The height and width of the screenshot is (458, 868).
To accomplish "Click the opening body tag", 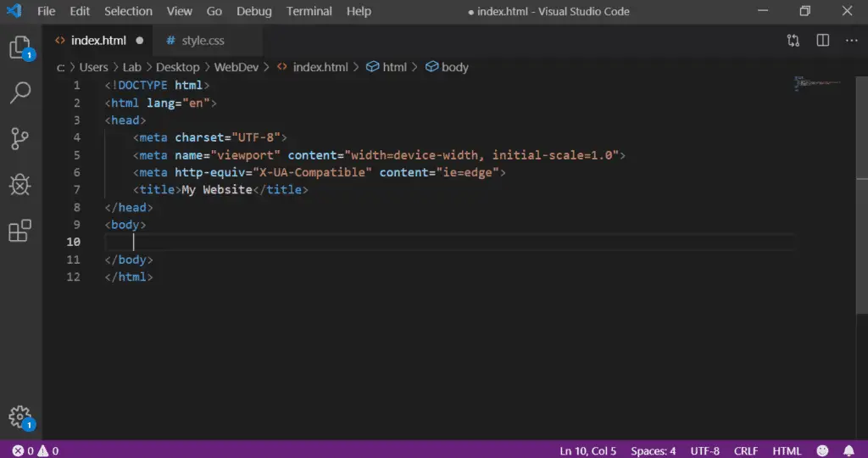I will [x=125, y=224].
